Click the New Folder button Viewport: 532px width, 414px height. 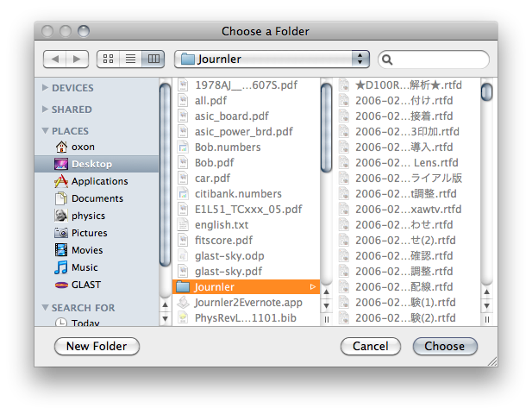(97, 346)
